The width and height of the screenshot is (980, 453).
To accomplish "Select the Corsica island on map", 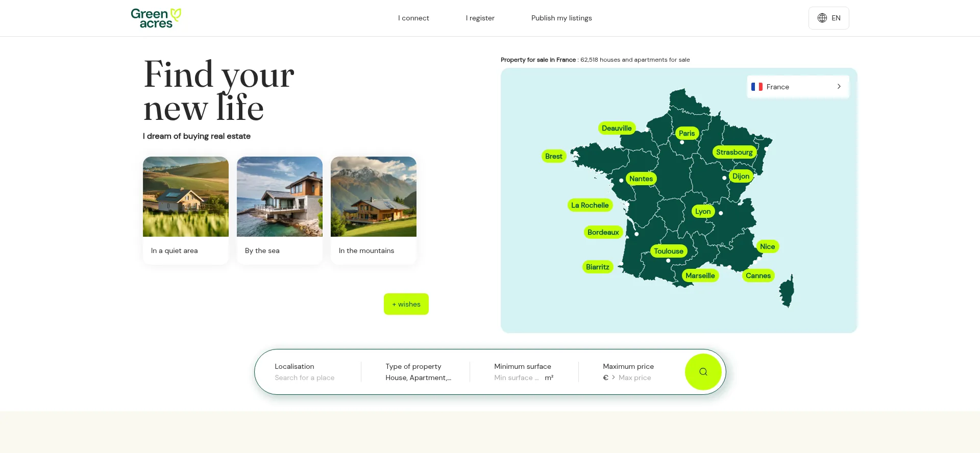I will pos(787,291).
